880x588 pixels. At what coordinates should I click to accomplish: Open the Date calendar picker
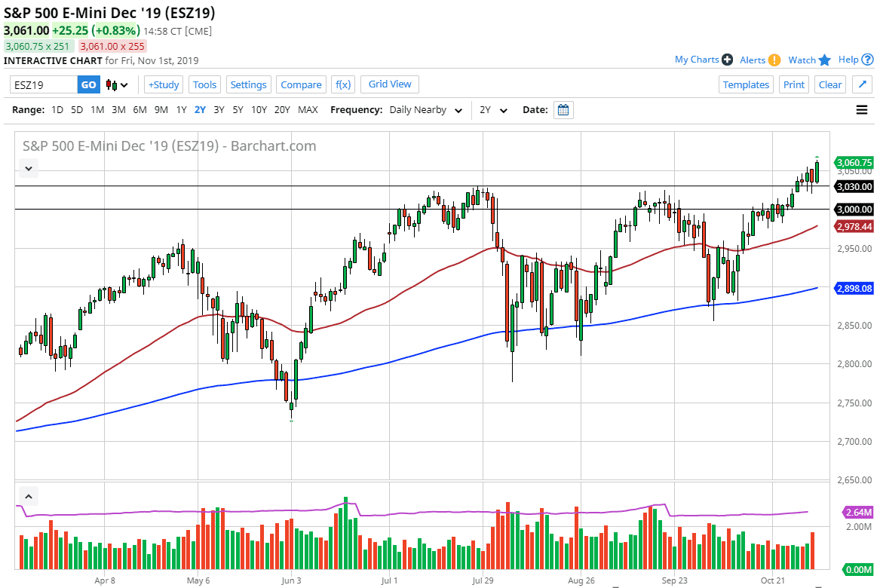(563, 109)
